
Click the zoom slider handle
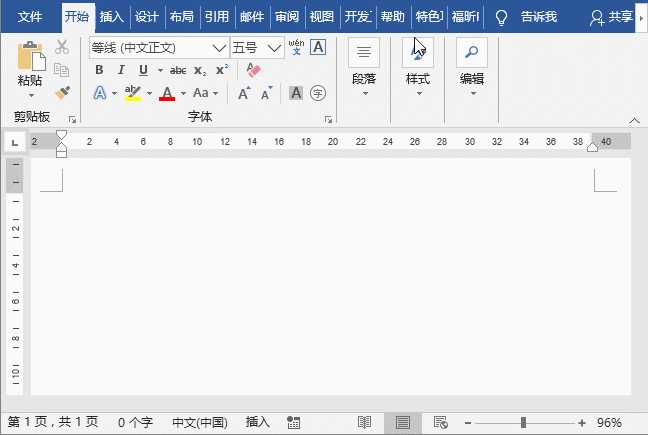[523, 423]
